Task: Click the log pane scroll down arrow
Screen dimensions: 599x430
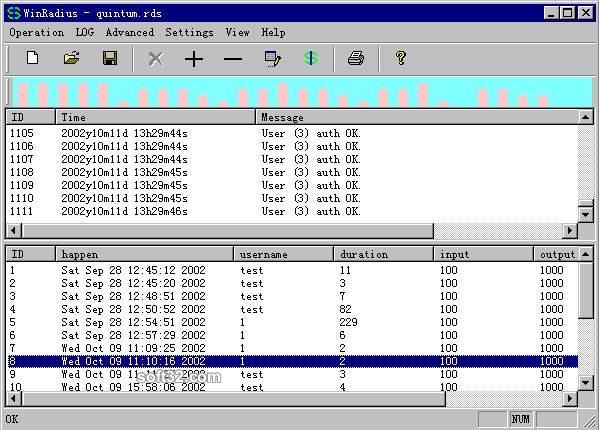Action: pos(586,215)
